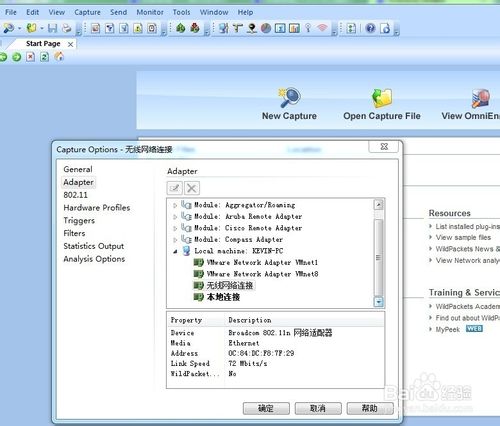Viewport: 500px width, 426px height.
Task: Select the Start Page tab
Action: [x=43, y=44]
